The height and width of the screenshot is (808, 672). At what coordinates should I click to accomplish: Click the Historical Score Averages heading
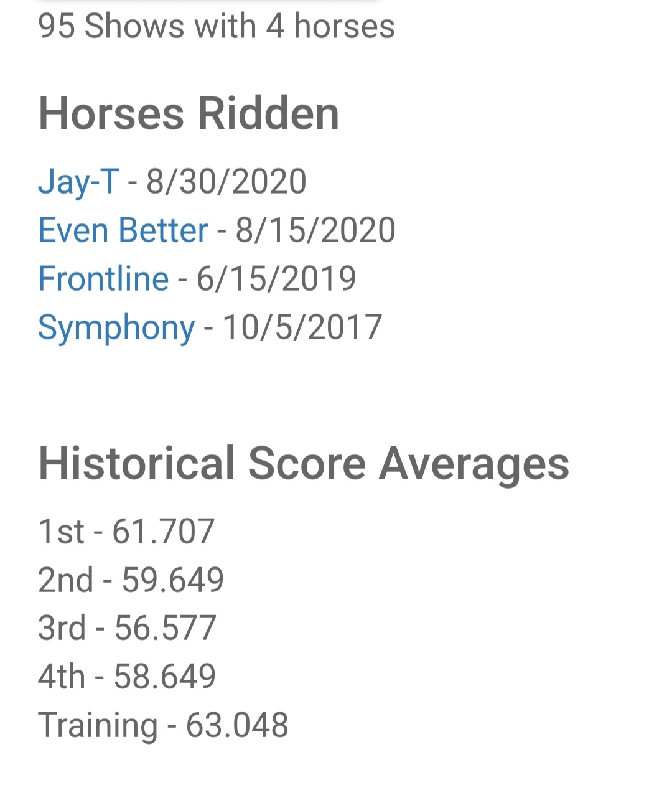(304, 465)
